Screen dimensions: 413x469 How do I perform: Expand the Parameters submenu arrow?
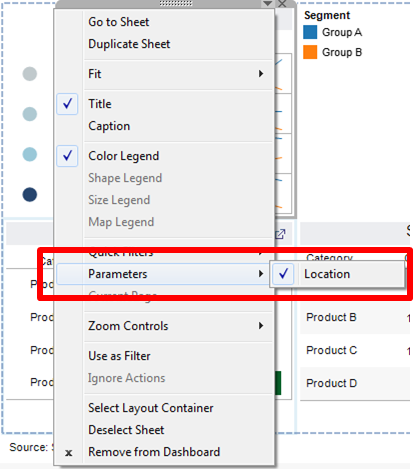[261, 274]
